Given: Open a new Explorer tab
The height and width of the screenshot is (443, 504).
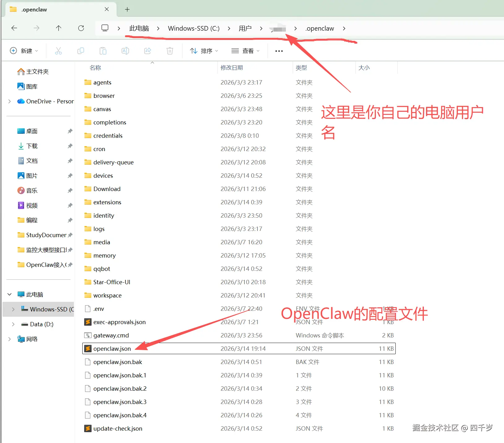Looking at the screenshot, I should (x=127, y=9).
